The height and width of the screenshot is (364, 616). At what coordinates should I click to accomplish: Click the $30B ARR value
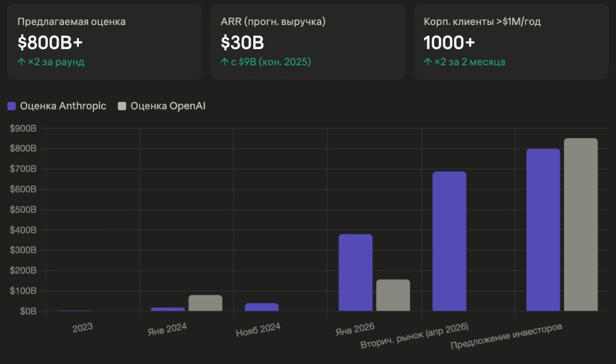click(242, 43)
